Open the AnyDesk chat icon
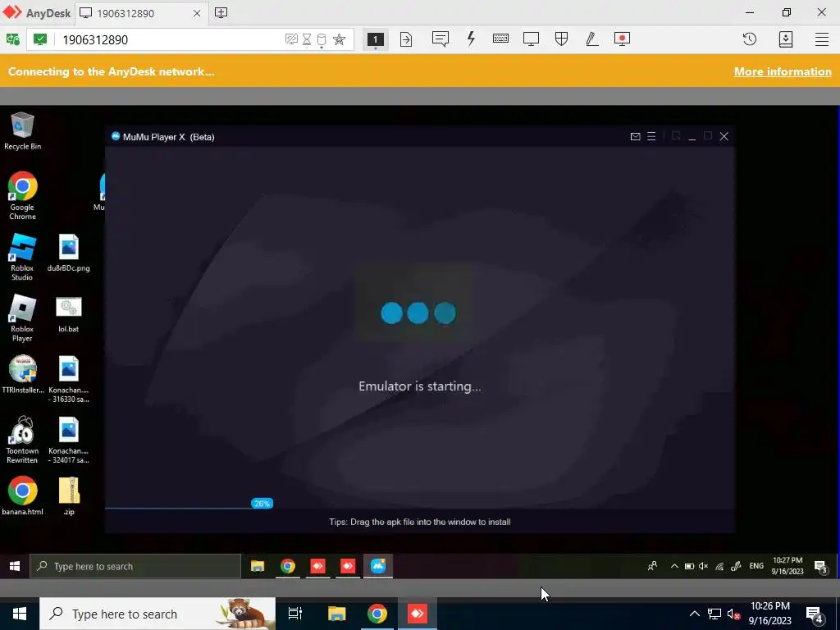 coord(441,39)
